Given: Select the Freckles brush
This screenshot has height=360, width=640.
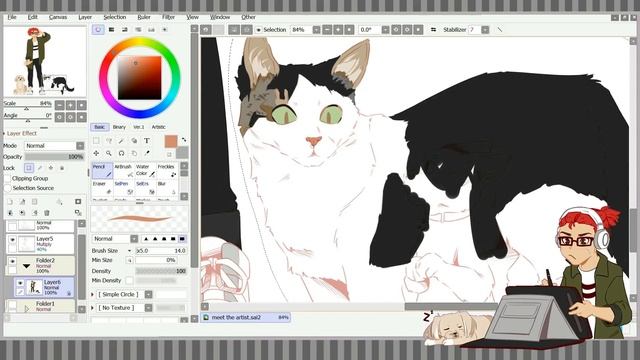Looking at the screenshot, I should (167, 171).
